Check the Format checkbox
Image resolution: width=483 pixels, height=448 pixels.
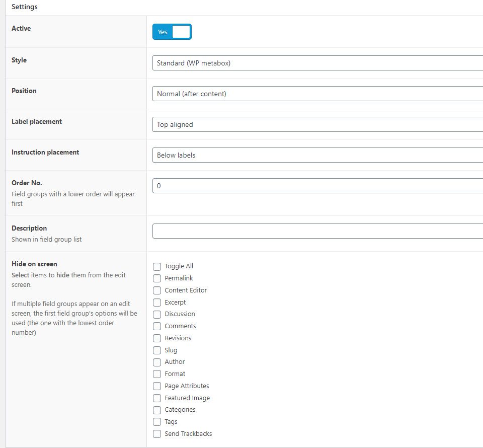[x=156, y=374]
